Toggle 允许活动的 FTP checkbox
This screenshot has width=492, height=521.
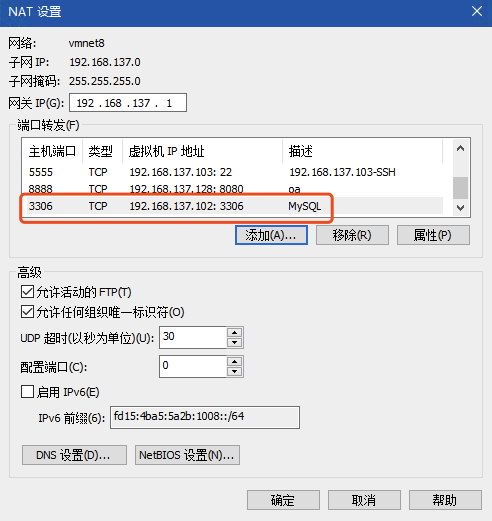[x=27, y=292]
